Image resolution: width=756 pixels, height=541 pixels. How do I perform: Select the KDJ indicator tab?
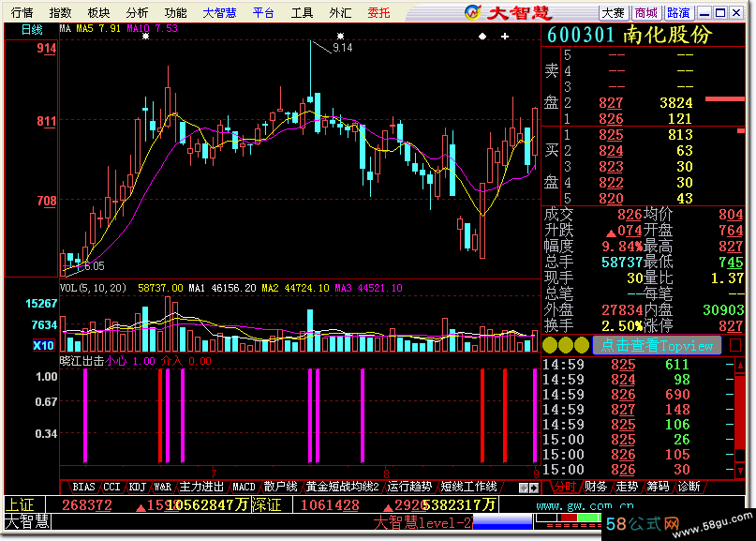(138, 487)
